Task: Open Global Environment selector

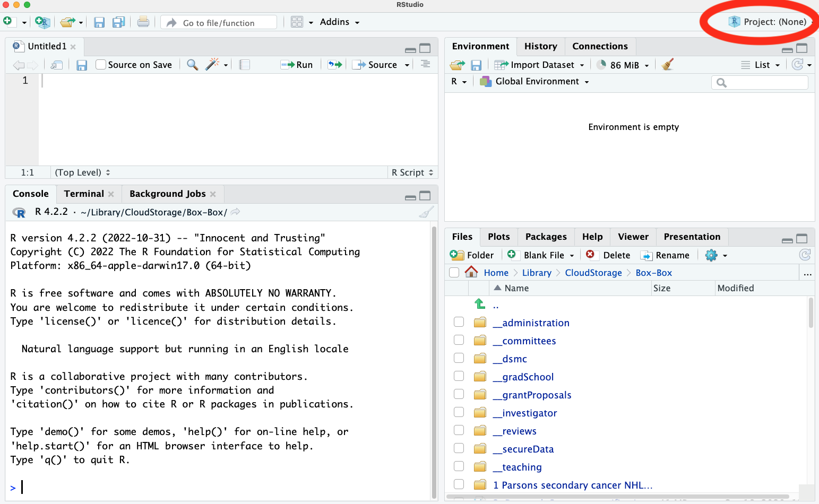Action: pyautogui.click(x=534, y=81)
